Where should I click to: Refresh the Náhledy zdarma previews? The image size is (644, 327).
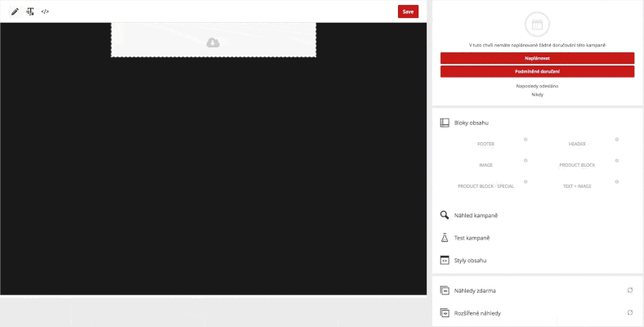coord(630,290)
